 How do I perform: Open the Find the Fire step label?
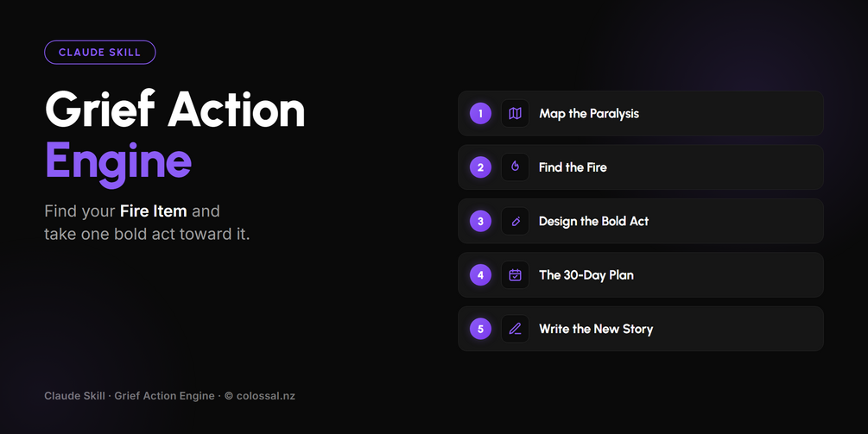coord(573,167)
